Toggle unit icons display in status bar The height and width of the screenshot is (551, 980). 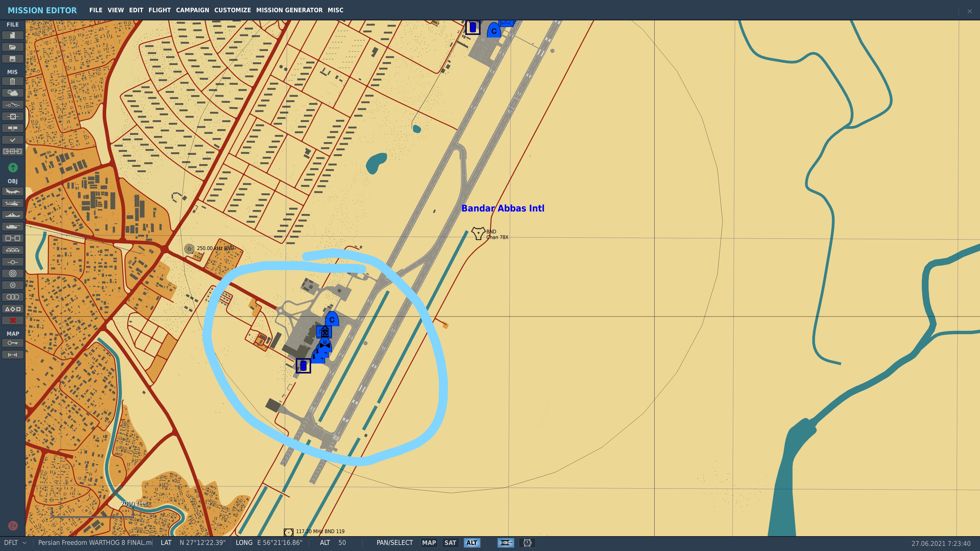[506, 543]
